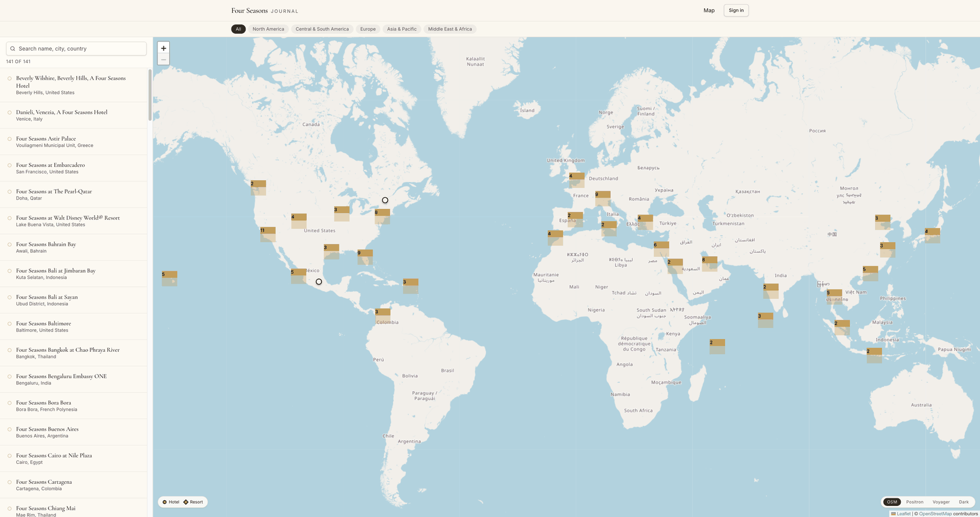
Task: Click the single hotel marker in eastern Canada
Action: [x=385, y=200]
